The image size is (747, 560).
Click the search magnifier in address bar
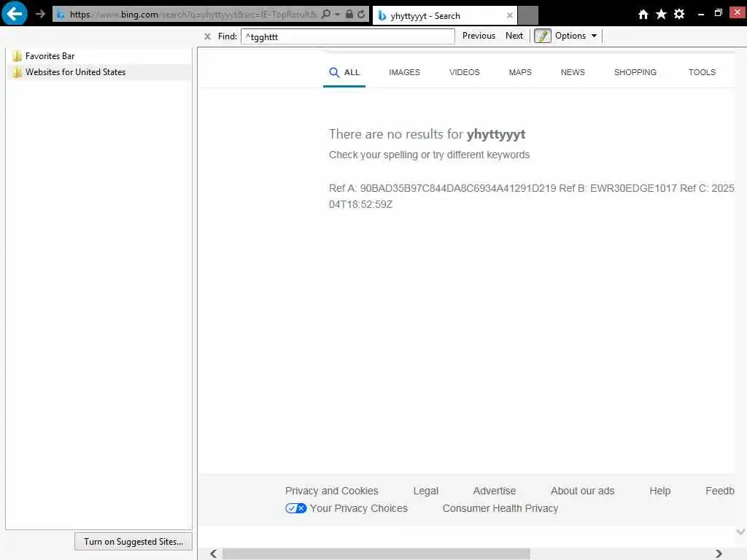326,14
